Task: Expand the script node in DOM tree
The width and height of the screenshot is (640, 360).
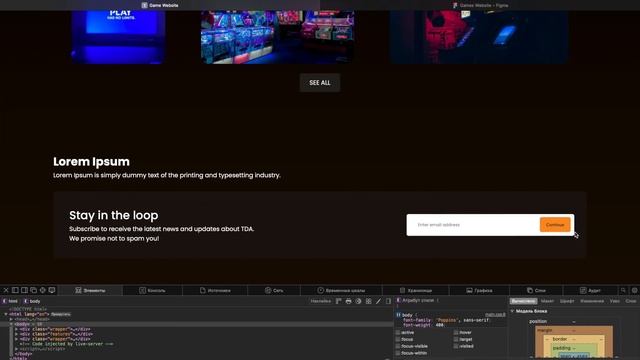Action: 17,349
